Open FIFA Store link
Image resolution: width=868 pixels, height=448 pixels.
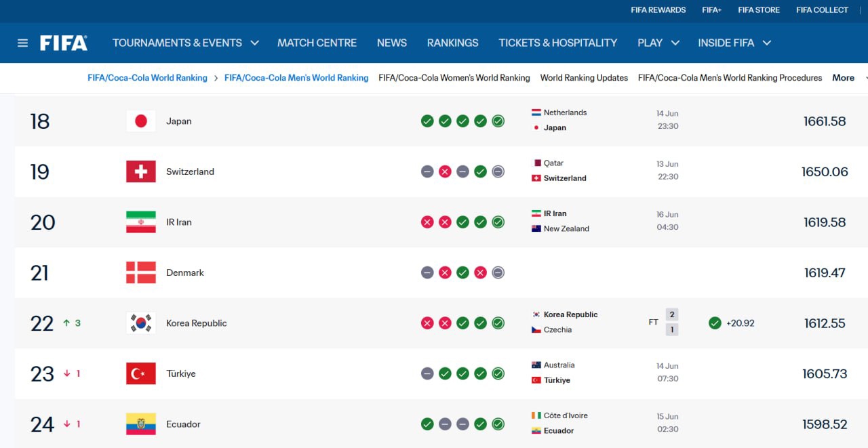[x=759, y=10]
